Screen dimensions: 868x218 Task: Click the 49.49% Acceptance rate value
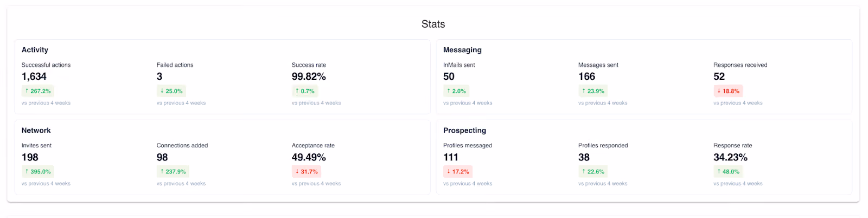(309, 157)
